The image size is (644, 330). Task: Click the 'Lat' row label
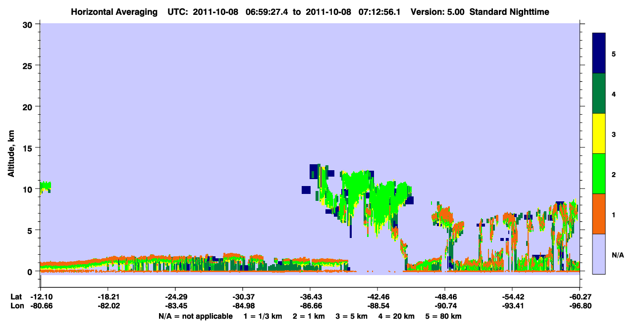[16, 297]
